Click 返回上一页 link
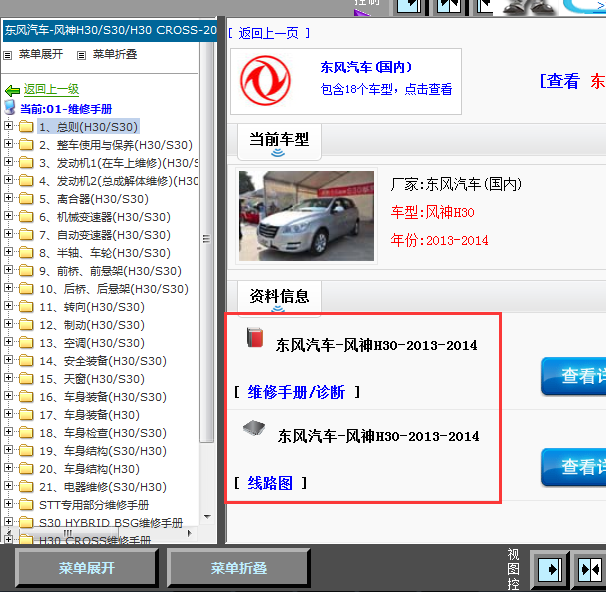Viewport: 606px width, 592px height. tap(269, 33)
